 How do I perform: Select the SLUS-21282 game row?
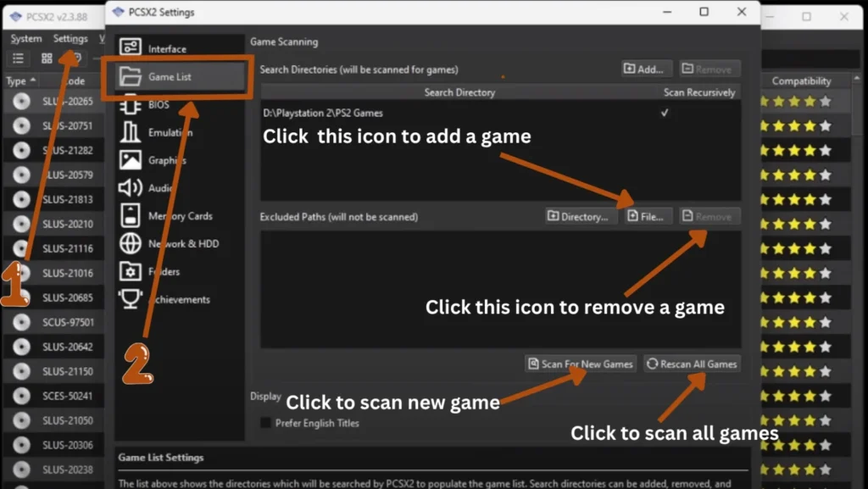54,151
